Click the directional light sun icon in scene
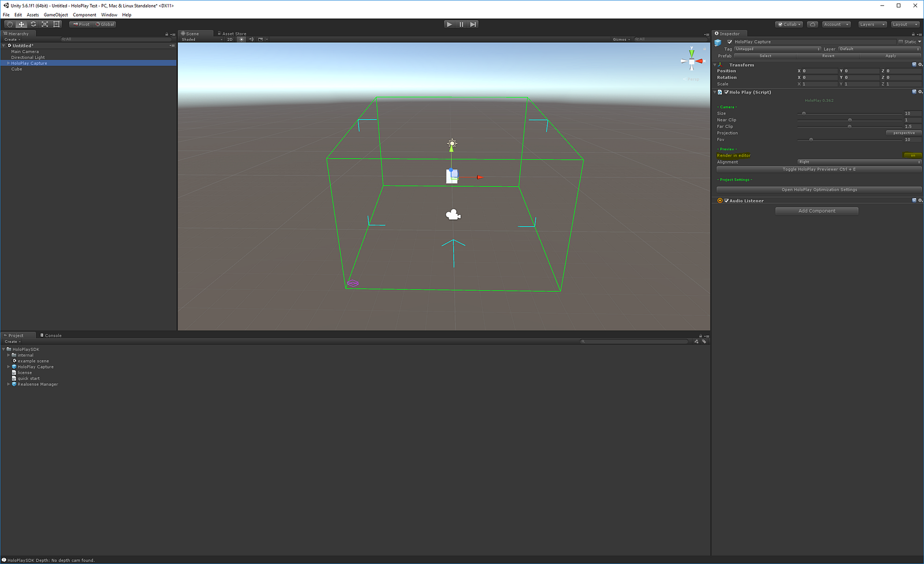The image size is (924, 564). [x=452, y=143]
